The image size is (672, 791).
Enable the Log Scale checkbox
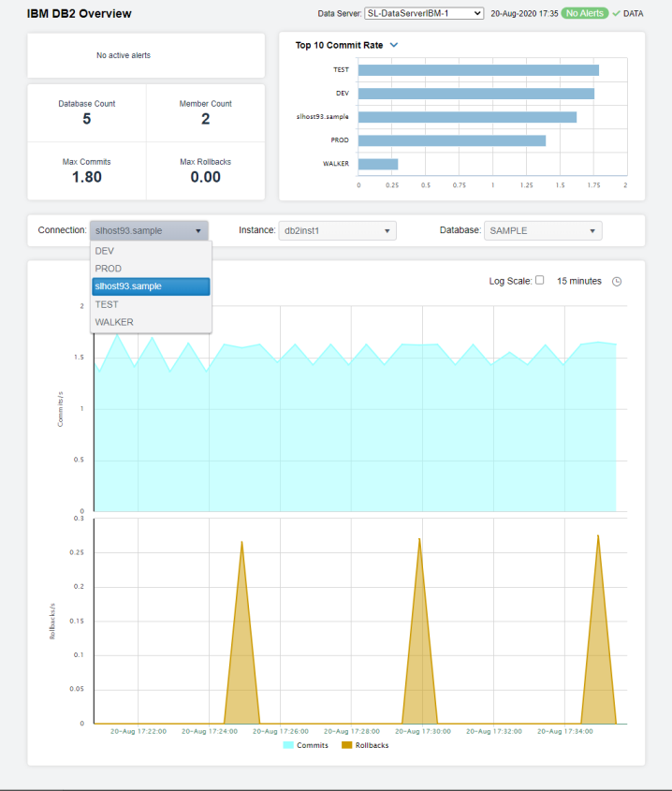(540, 280)
